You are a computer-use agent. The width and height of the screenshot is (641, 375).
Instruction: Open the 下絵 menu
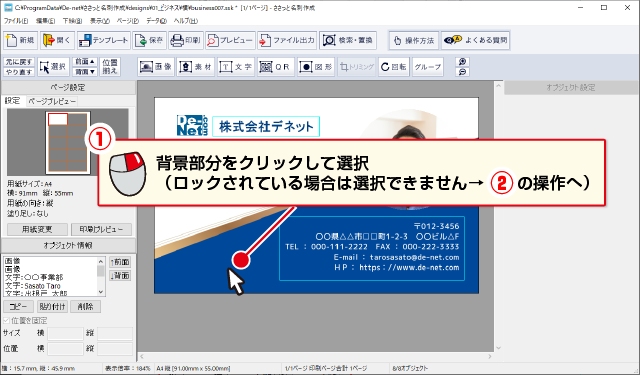pos(72,20)
